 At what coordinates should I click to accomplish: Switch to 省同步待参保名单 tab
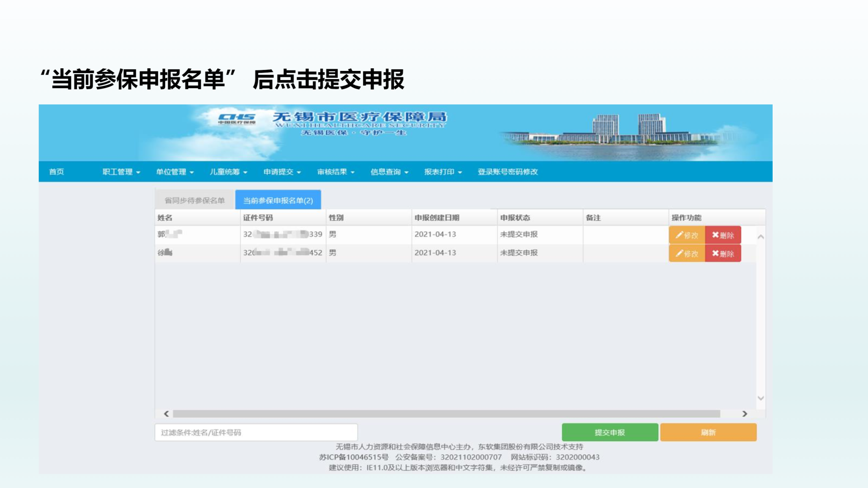pyautogui.click(x=194, y=200)
